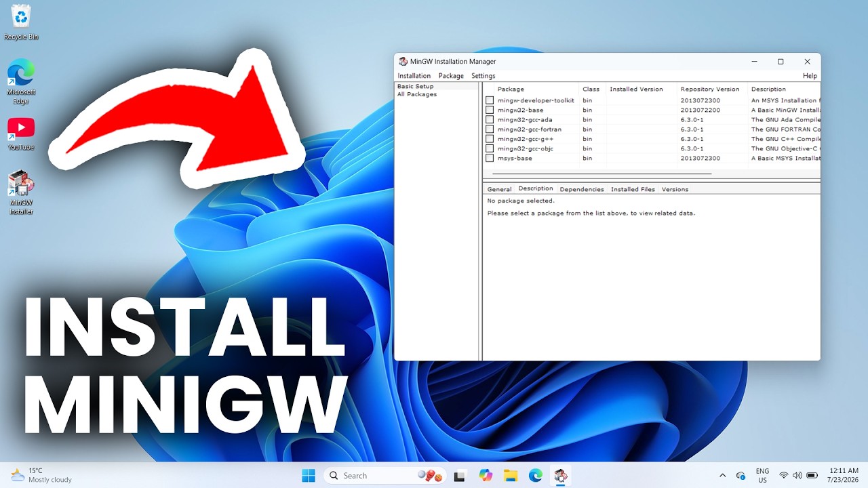Select the mingw32-gcc-ada package name
The width and height of the screenshot is (868, 488).
[x=525, y=120]
